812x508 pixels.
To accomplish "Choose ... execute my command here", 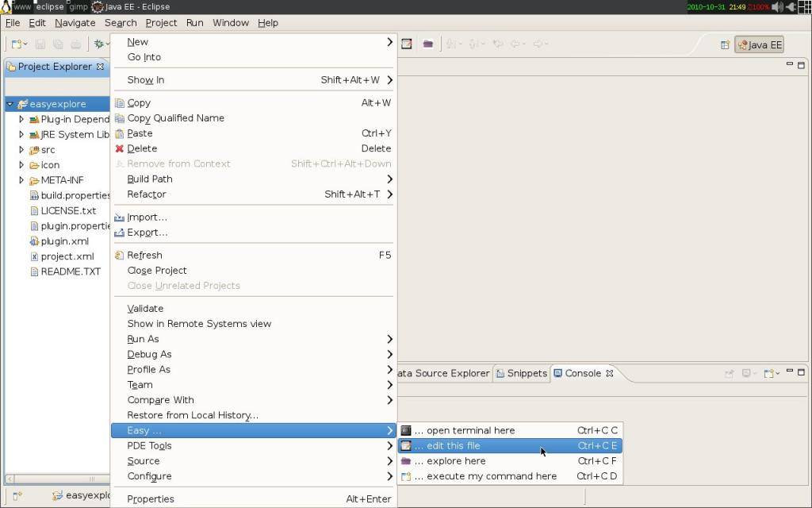I will 510,476.
